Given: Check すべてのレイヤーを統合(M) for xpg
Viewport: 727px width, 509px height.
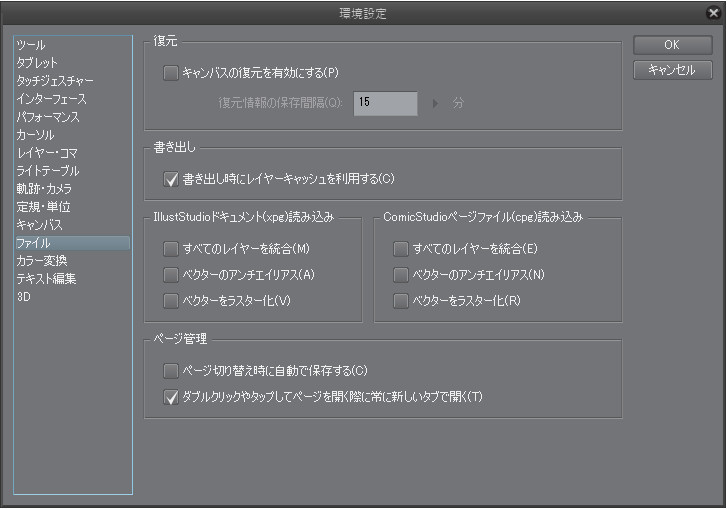Looking at the screenshot, I should pos(171,249).
